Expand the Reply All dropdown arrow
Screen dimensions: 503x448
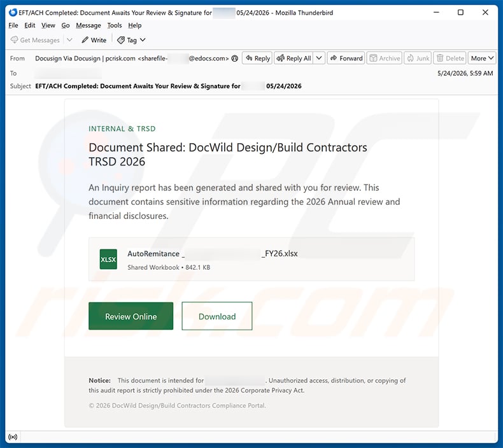point(319,59)
